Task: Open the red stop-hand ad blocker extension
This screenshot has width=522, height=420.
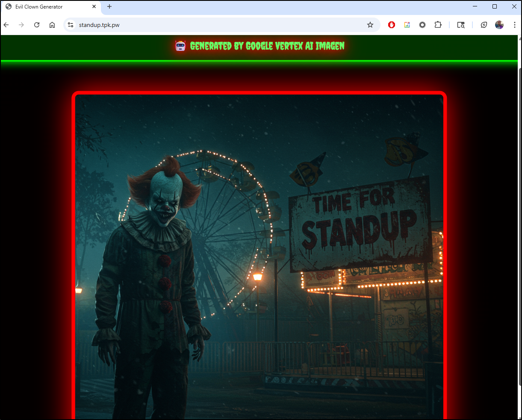Action: (392, 25)
